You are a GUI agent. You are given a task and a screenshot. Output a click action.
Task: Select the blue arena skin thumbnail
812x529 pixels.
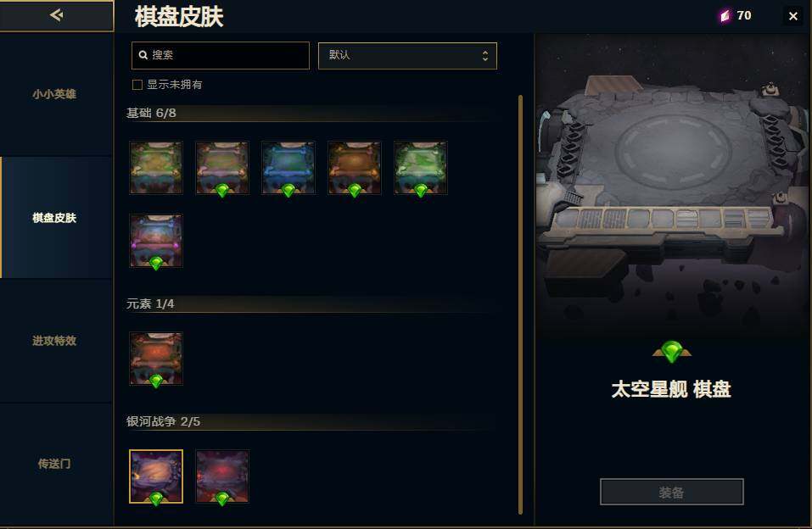coord(288,168)
